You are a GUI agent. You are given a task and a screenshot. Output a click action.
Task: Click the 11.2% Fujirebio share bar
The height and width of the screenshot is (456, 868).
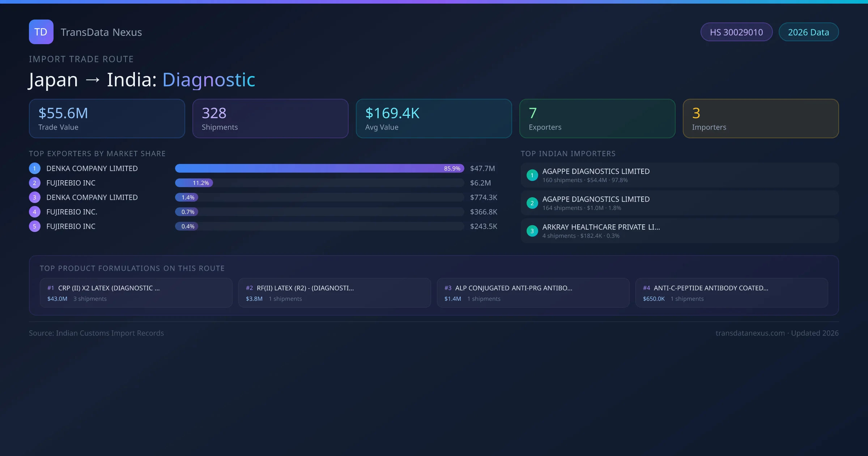tap(194, 183)
